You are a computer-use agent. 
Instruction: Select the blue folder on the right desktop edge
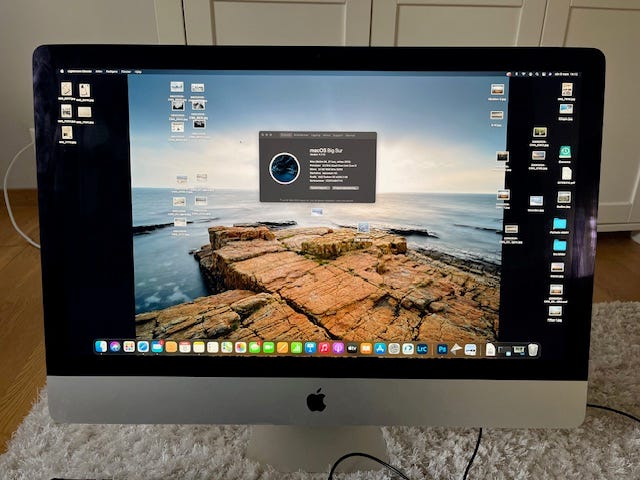(559, 224)
